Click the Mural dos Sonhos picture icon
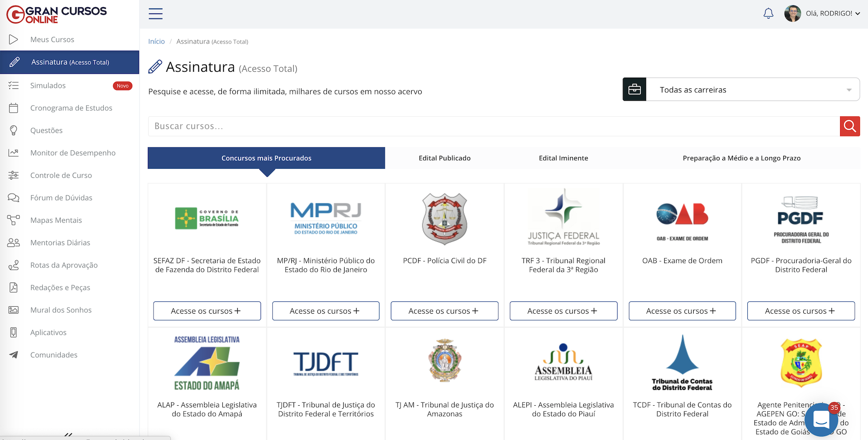Image resolution: width=868 pixels, height=440 pixels. pyautogui.click(x=14, y=310)
